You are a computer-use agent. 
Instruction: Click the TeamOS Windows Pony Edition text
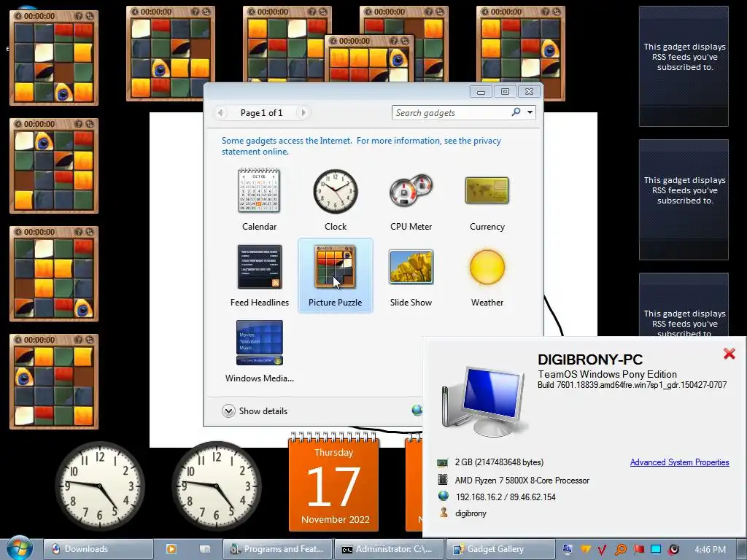pyautogui.click(x=607, y=374)
